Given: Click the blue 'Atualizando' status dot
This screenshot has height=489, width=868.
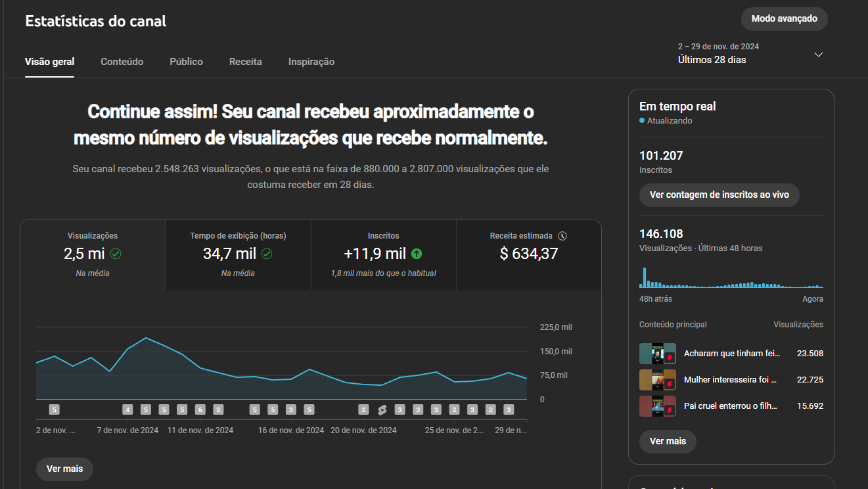Looking at the screenshot, I should point(642,121).
